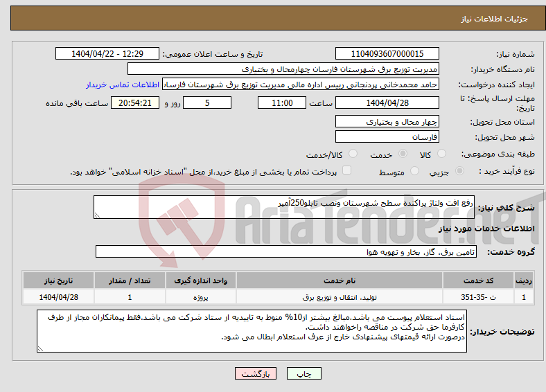Screen dimensions: 546x392
Task: Click the واحد اندازه گیری column header
Action: (x=201, y=280)
